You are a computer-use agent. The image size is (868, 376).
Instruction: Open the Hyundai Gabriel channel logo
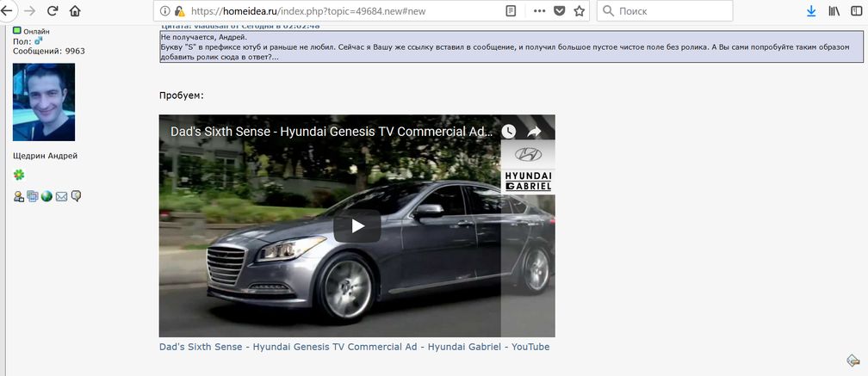[528, 168]
